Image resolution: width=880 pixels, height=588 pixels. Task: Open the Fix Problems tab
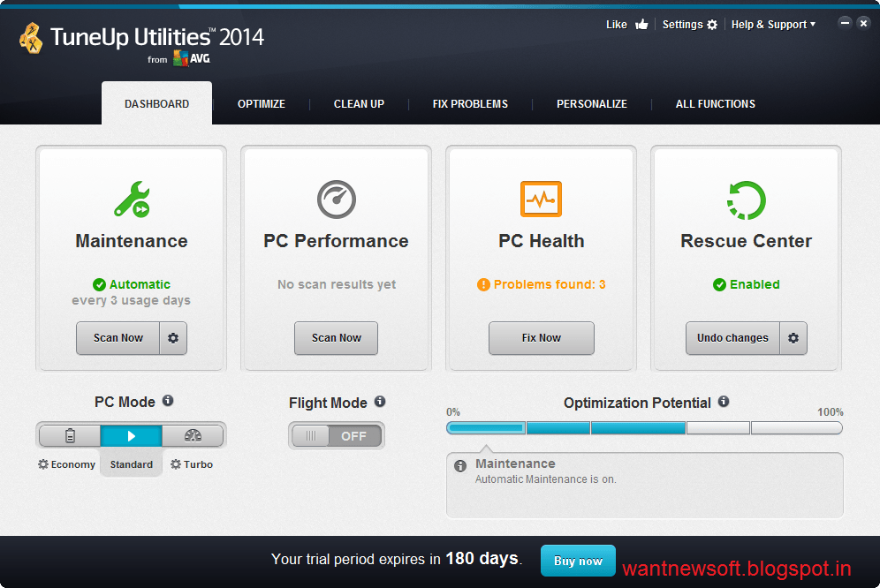coord(470,104)
